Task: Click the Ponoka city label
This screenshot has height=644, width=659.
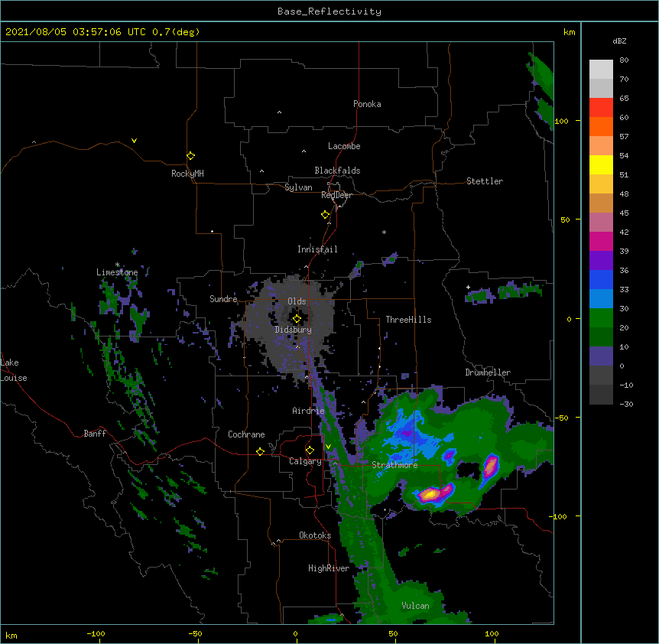Action: pos(367,104)
